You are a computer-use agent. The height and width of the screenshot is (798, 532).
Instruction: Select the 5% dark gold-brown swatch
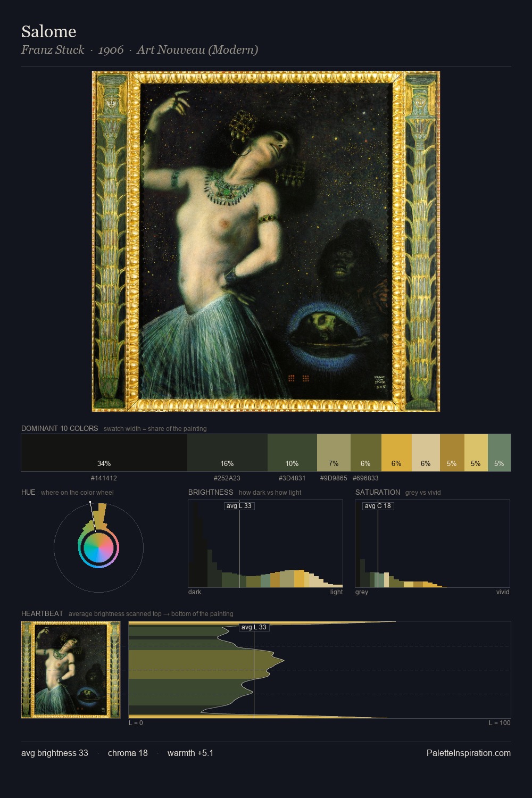[x=452, y=453]
